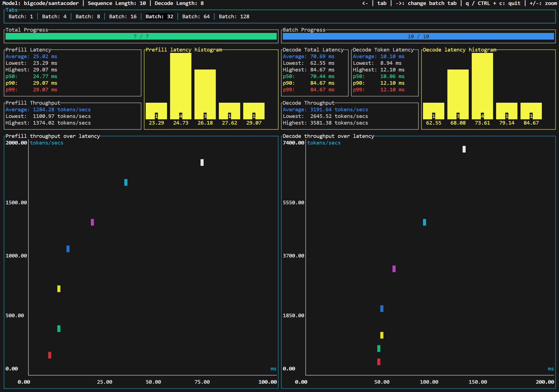
Task: Click the decode histogram bar labeled 73.61
Action: 482,86
